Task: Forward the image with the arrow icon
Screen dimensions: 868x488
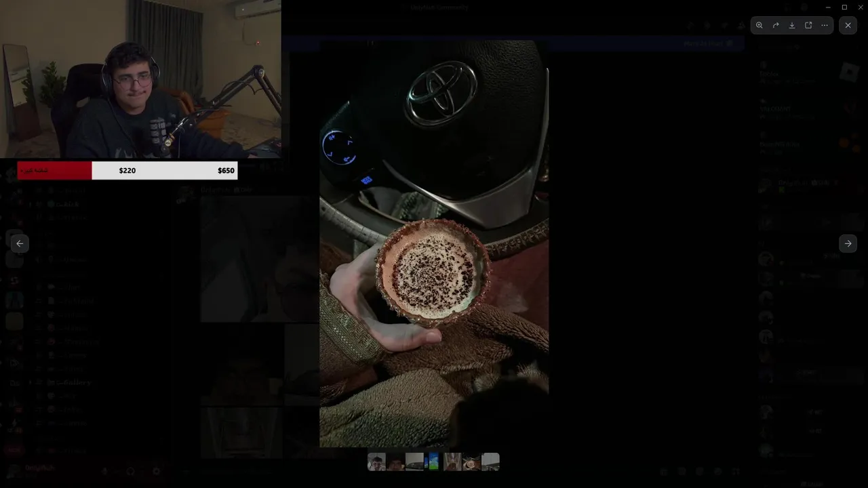Action: click(x=776, y=25)
